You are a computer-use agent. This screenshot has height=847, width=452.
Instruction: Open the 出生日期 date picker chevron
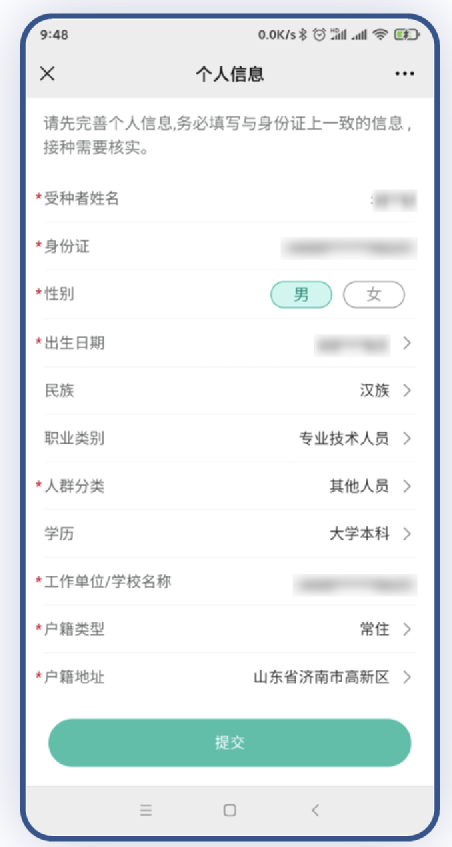(x=407, y=343)
